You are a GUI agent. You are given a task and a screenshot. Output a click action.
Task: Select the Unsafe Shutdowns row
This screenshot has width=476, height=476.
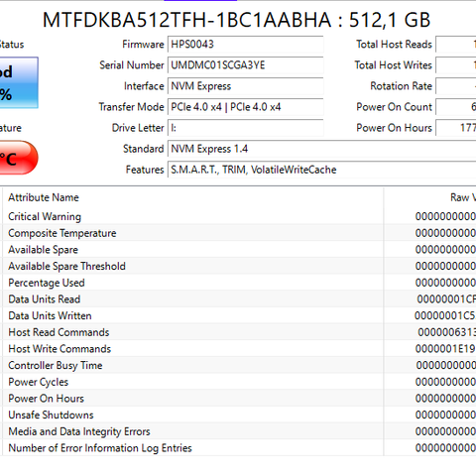pos(239,415)
